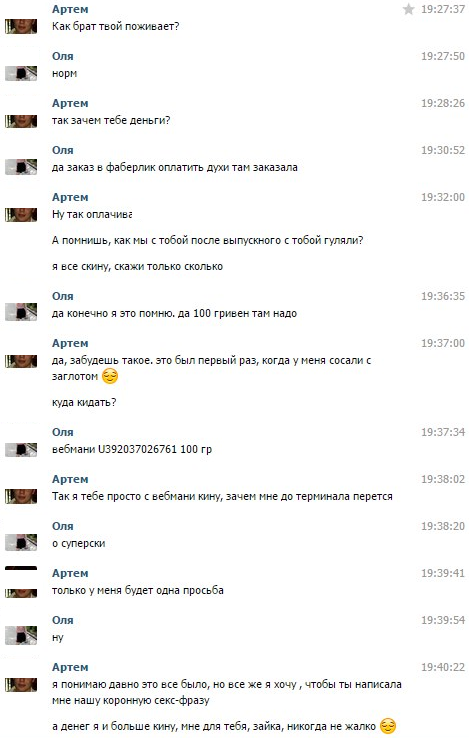469x738 pixels.
Task: Click the 19:38:02 timestamp
Action: click(x=443, y=479)
